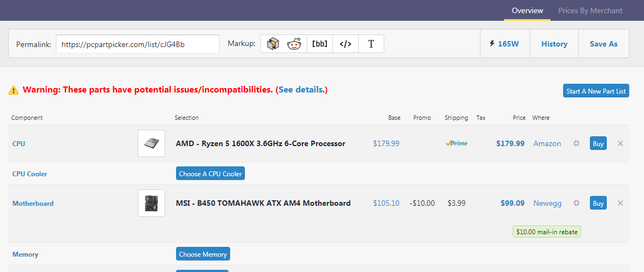The image size is (644, 272).
Task: Click the Newegg merchant link
Action: tap(547, 203)
